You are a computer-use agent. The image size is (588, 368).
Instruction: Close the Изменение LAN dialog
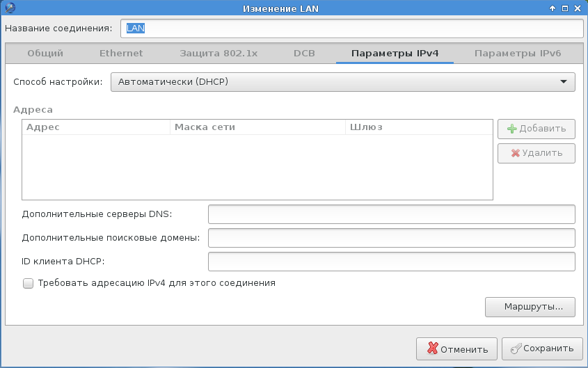[x=578, y=8]
